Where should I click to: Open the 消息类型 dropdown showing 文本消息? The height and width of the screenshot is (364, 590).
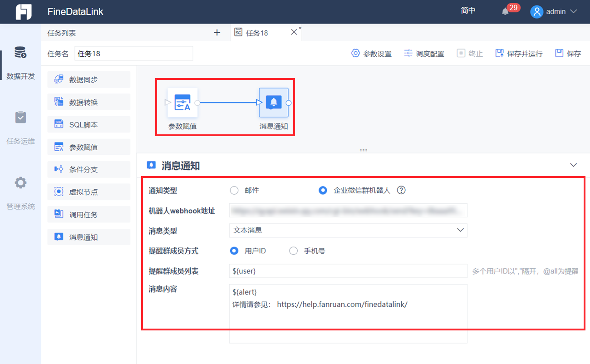click(348, 230)
